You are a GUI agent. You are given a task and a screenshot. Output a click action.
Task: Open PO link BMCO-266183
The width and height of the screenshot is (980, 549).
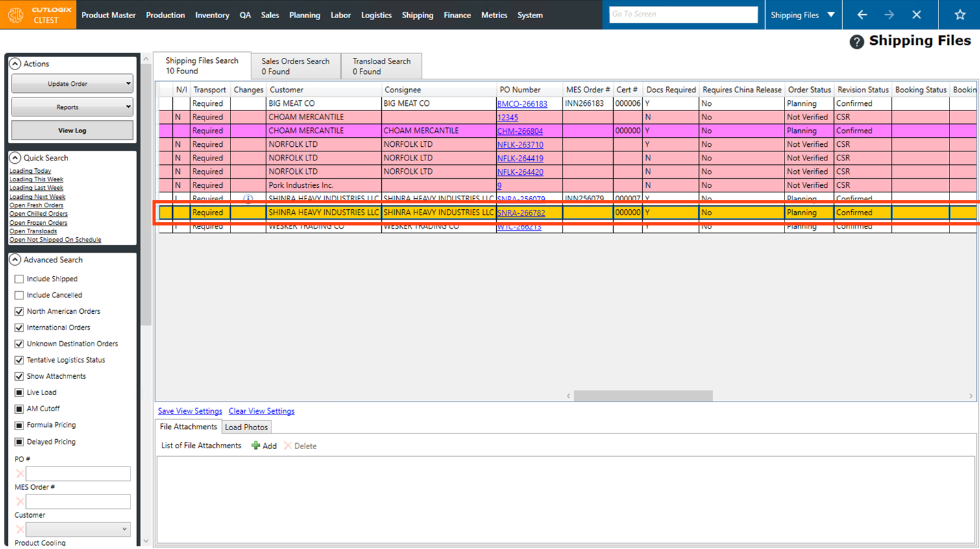pyautogui.click(x=521, y=104)
